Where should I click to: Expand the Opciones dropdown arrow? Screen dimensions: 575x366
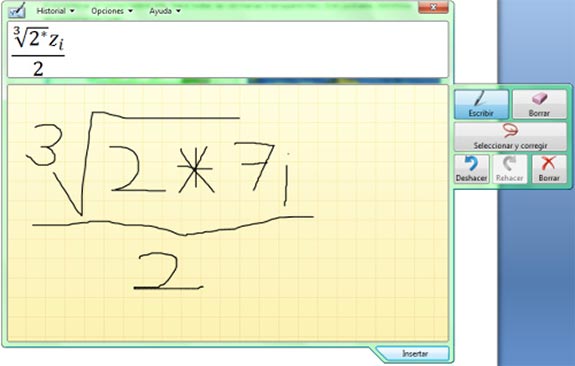tap(131, 11)
